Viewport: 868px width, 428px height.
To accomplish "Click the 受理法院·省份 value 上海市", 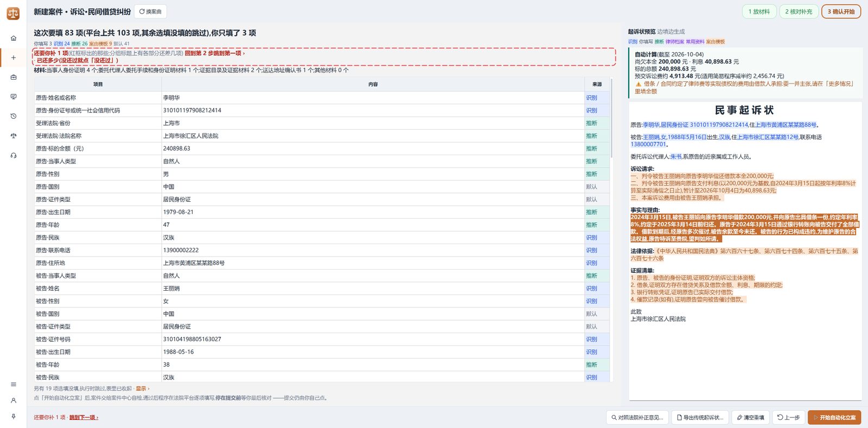I will point(373,123).
